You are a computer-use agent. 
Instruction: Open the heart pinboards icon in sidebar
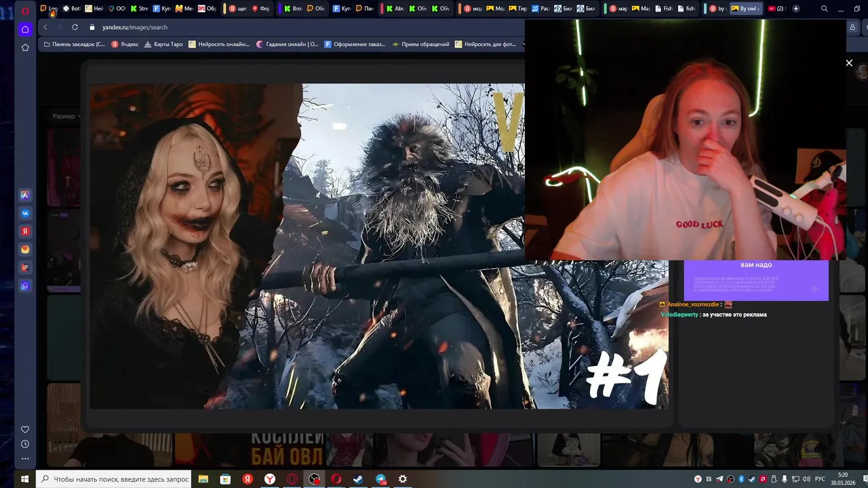point(25,430)
